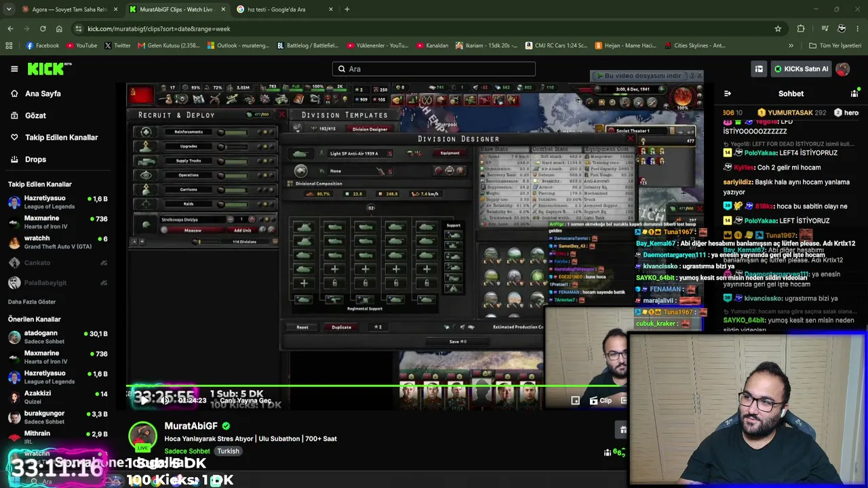Open the Kick sidebar hamburger menu

(x=14, y=68)
